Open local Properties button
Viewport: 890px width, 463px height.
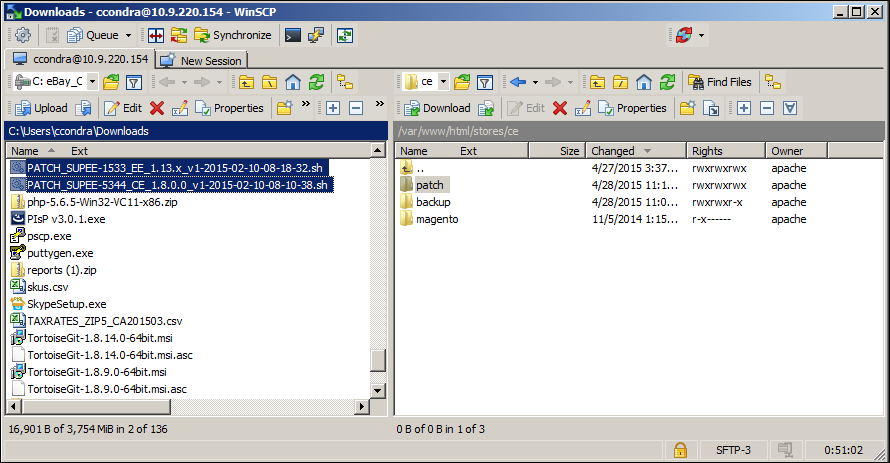tap(229, 108)
